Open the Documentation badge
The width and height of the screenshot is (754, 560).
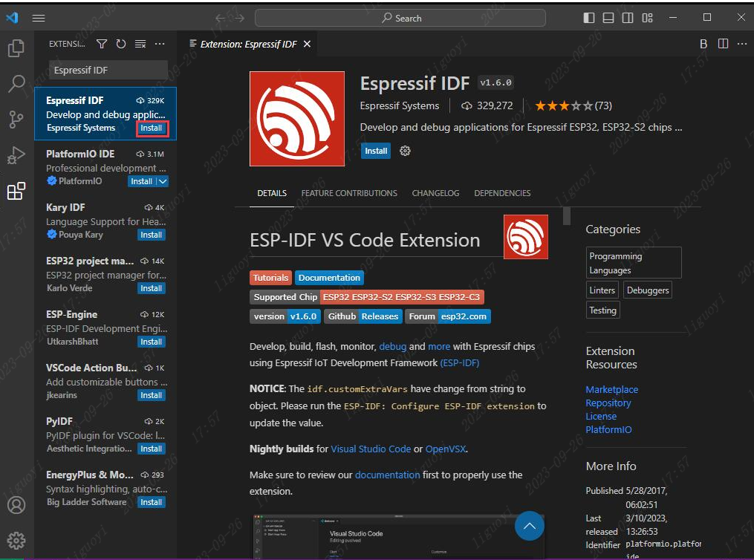click(329, 278)
